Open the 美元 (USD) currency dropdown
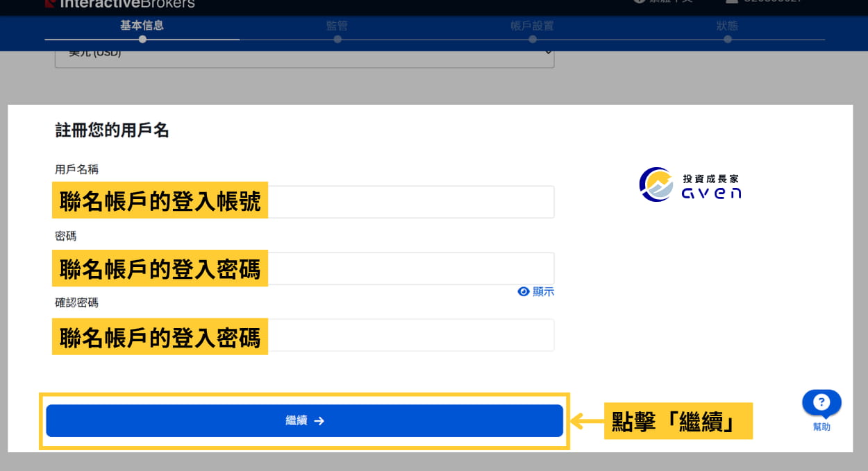 point(305,55)
